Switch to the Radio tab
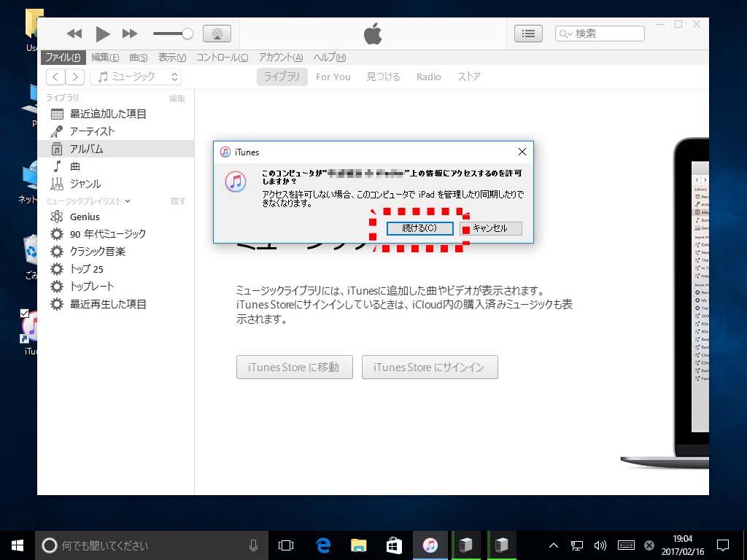Image resolution: width=747 pixels, height=560 pixels. pos(428,77)
